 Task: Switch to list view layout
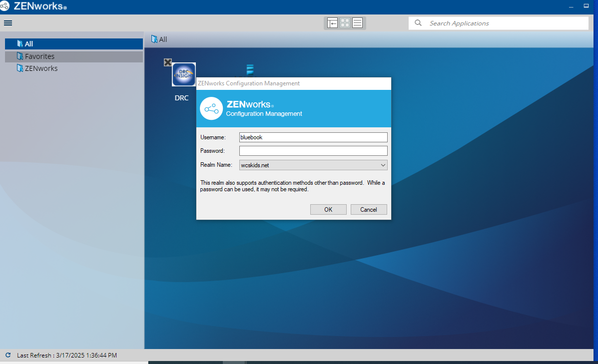tap(357, 23)
